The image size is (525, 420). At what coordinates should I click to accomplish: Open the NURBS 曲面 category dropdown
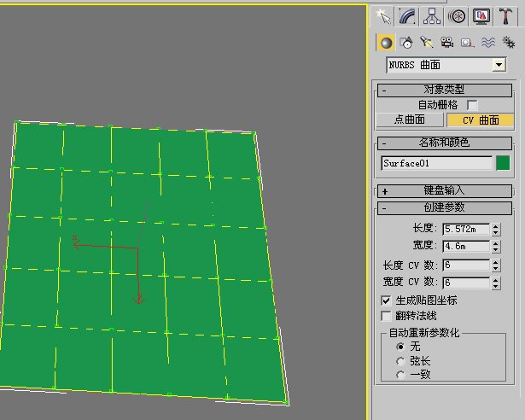[x=446, y=65]
